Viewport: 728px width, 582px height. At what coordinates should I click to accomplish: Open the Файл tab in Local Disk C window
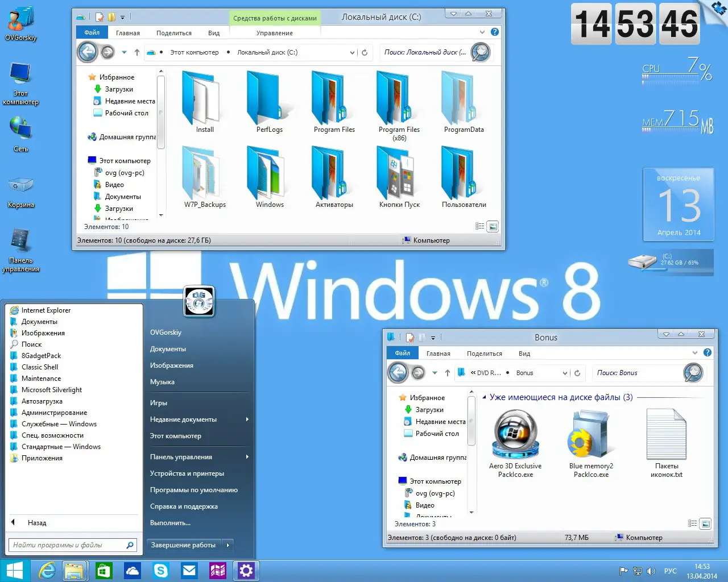coord(92,32)
